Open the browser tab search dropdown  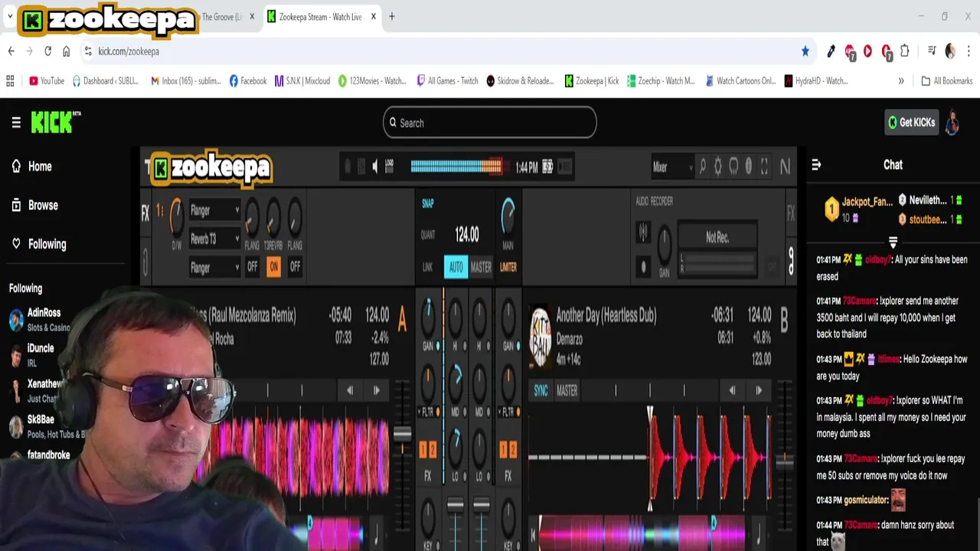tap(10, 16)
